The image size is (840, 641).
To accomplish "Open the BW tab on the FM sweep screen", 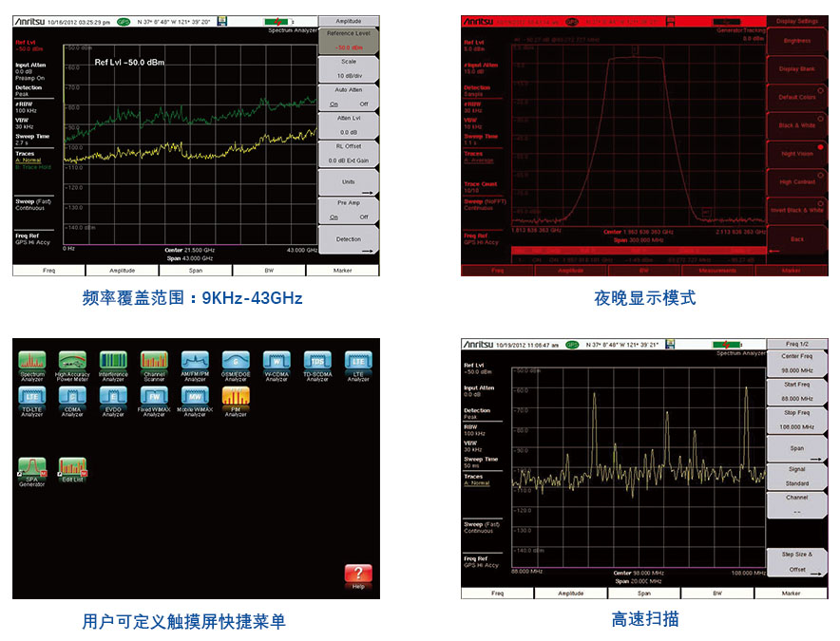I will pos(717,594).
